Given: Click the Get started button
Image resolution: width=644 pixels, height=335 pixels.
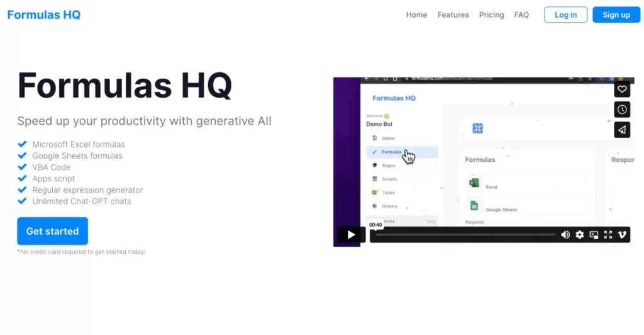Looking at the screenshot, I should (x=53, y=231).
